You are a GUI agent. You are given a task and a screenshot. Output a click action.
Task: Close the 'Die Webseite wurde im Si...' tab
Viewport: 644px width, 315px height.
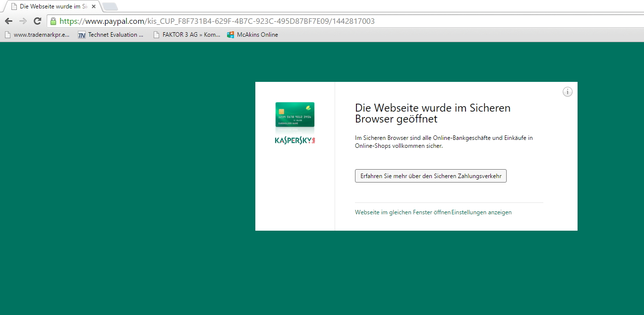(x=94, y=6)
